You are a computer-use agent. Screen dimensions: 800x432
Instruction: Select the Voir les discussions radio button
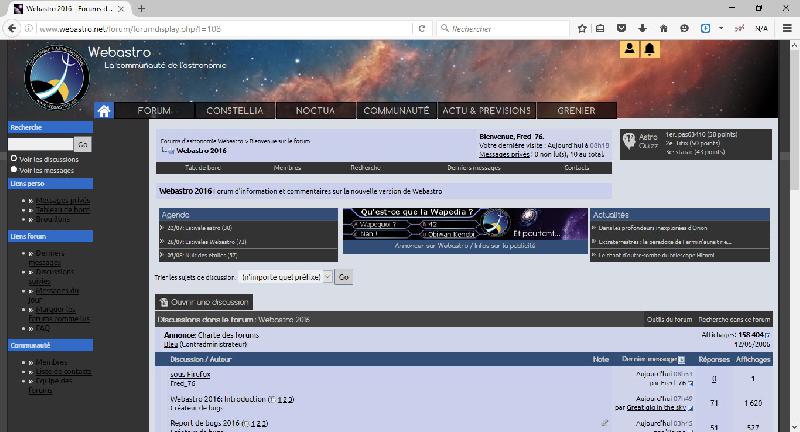[x=14, y=159]
